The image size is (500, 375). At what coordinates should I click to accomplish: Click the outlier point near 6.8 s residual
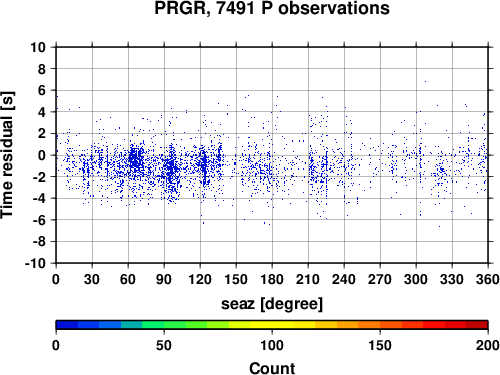click(x=425, y=81)
